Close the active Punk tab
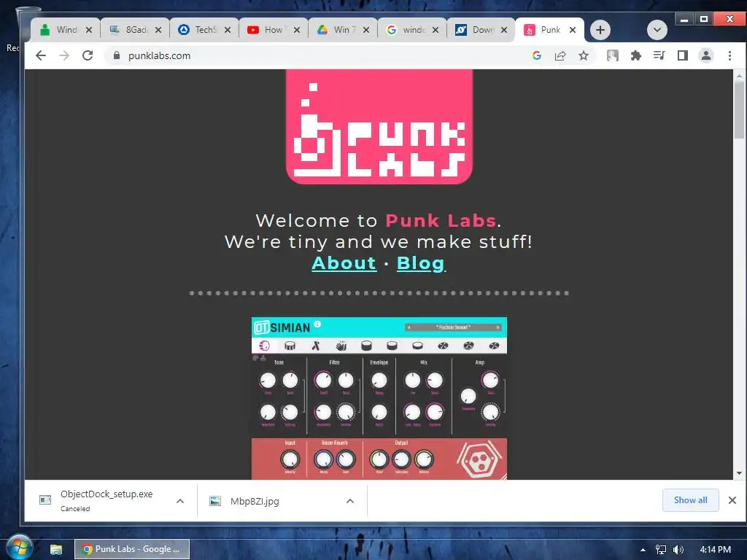747x560 pixels. (573, 30)
